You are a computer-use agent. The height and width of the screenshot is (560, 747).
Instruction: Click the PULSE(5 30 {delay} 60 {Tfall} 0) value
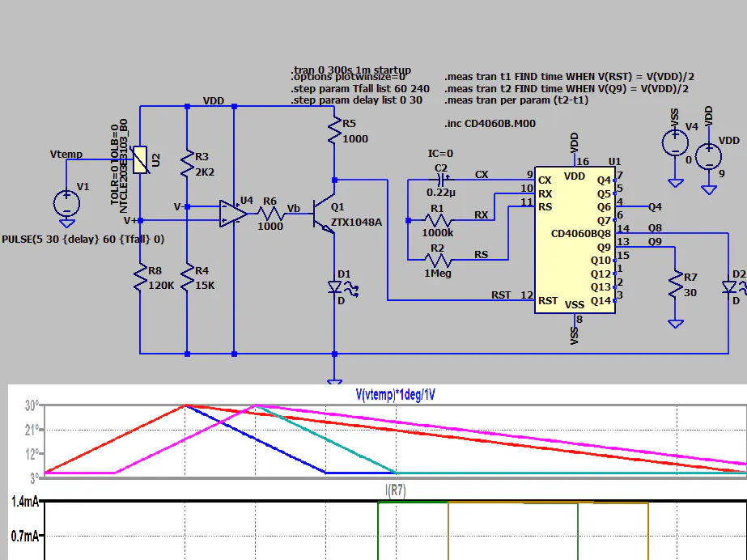pyautogui.click(x=83, y=239)
